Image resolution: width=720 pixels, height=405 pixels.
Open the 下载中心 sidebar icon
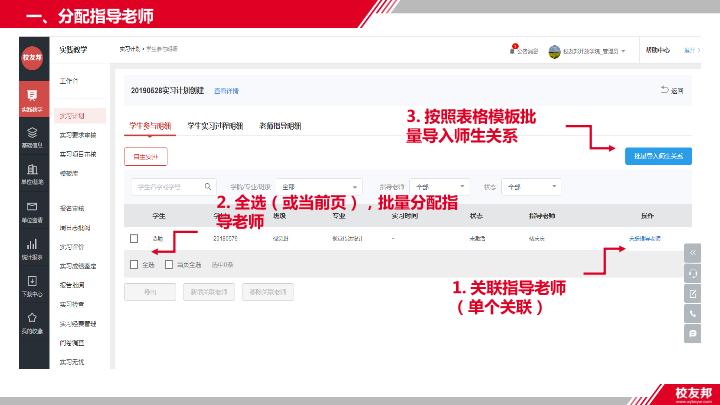click(33, 285)
